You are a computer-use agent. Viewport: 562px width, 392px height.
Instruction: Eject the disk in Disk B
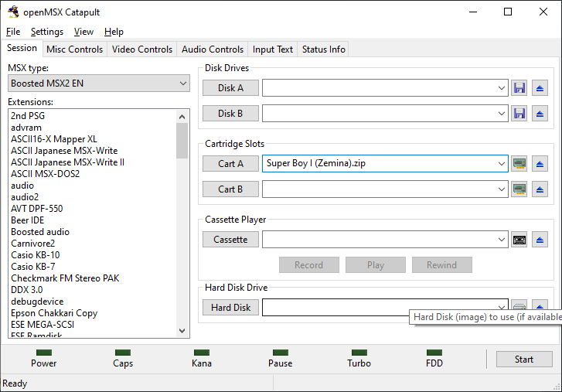pos(540,114)
